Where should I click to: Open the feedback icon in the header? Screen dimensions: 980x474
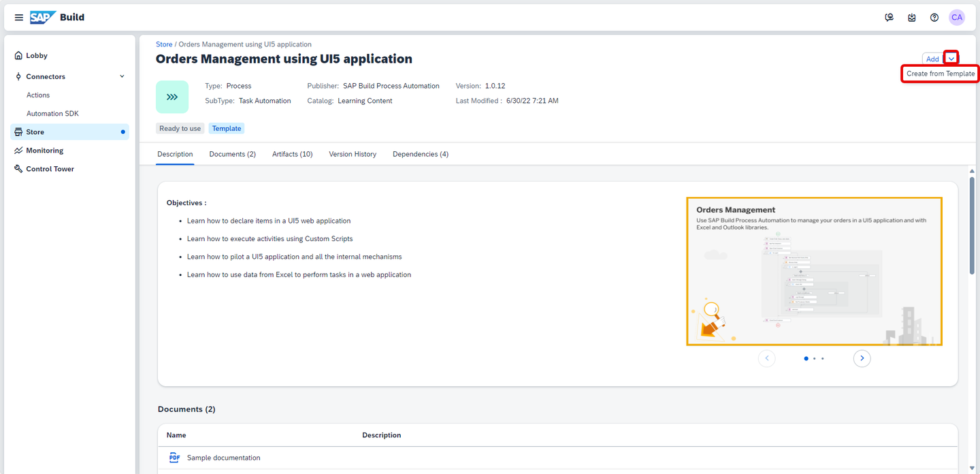889,18
